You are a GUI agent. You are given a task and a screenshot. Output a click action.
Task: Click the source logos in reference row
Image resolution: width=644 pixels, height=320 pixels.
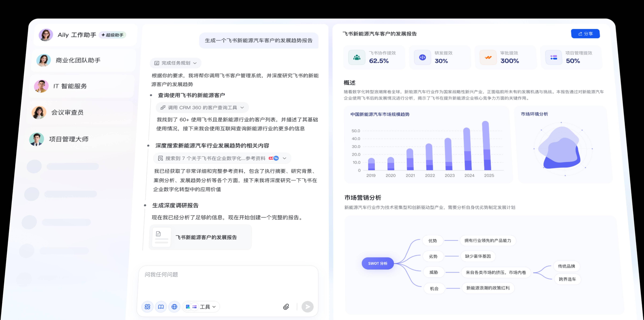[x=273, y=158]
